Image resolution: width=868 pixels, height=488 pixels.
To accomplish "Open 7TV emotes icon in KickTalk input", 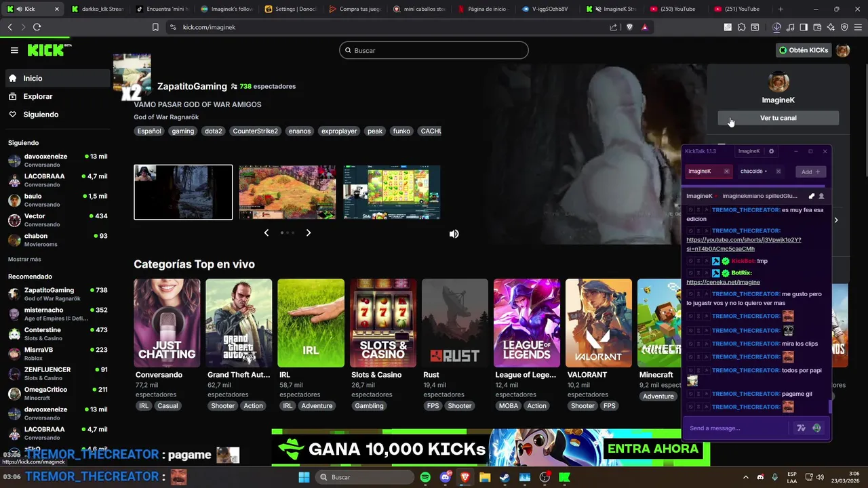I will 801,428.
